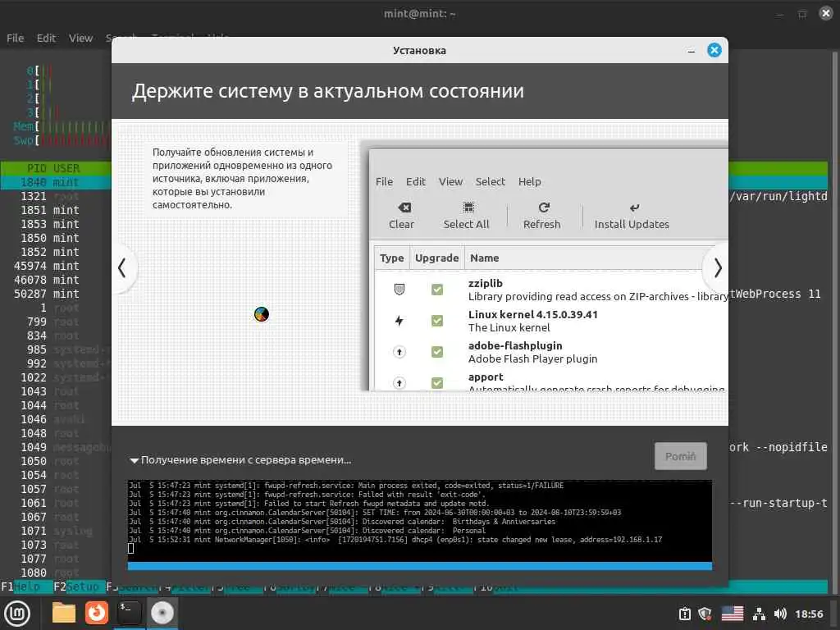The image size is (840, 630).
Task: Go to the previous installer slide
Action: (122, 267)
